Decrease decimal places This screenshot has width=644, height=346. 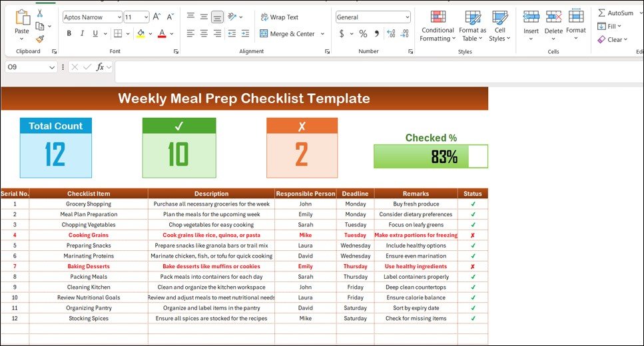[404, 34]
